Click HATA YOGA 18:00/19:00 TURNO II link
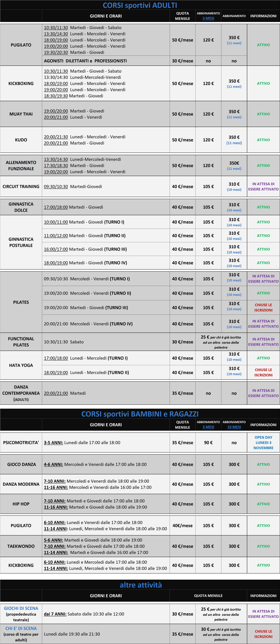 click(x=56, y=373)
